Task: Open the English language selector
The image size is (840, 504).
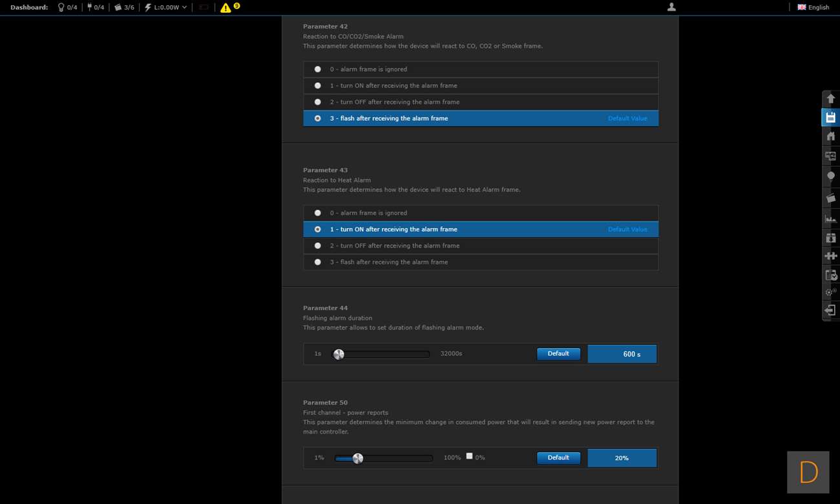Action: (x=814, y=7)
